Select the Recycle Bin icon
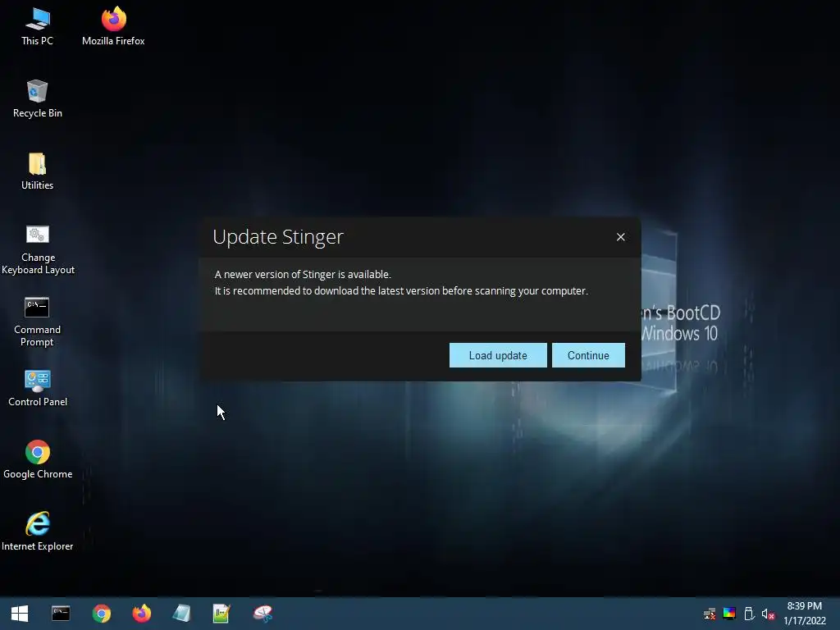Screen dimensions: 840x630 pyautogui.click(x=37, y=99)
